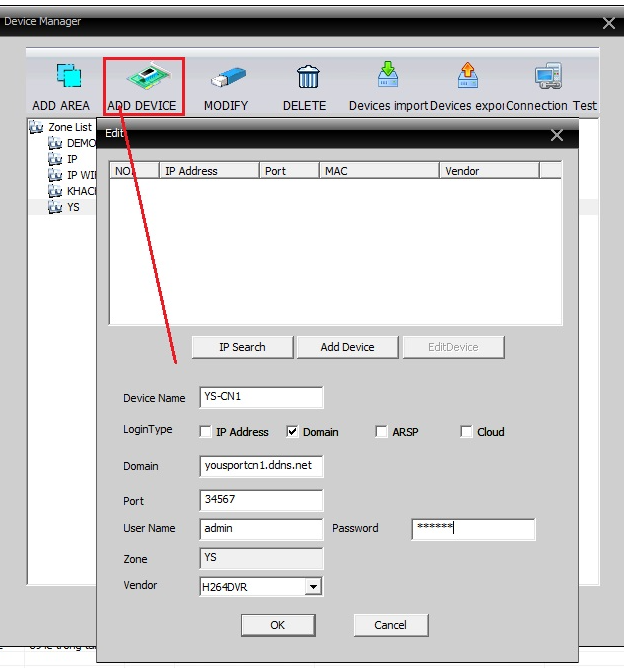Click the ADD AREA toolbar icon
This screenshot has width=624, height=669.
pyautogui.click(x=67, y=78)
